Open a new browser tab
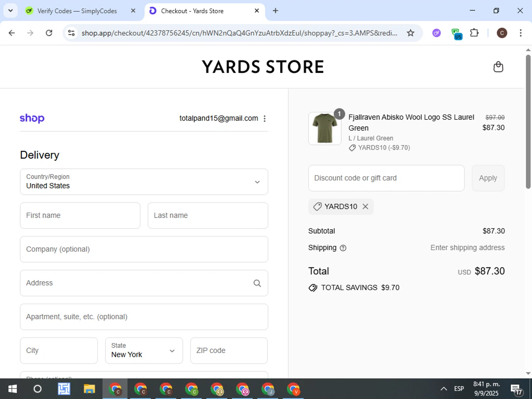The width and height of the screenshot is (532, 399). coord(275,11)
